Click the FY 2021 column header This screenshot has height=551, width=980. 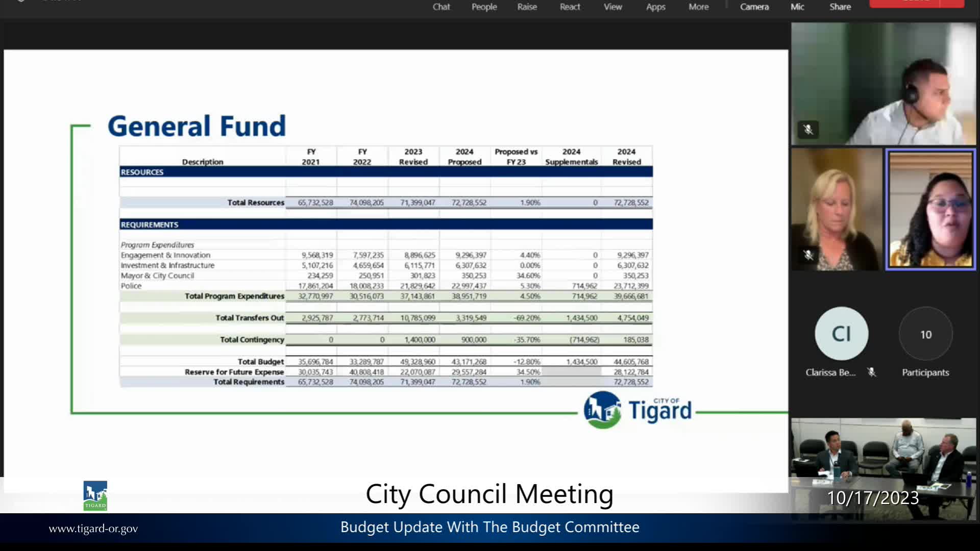(x=311, y=157)
